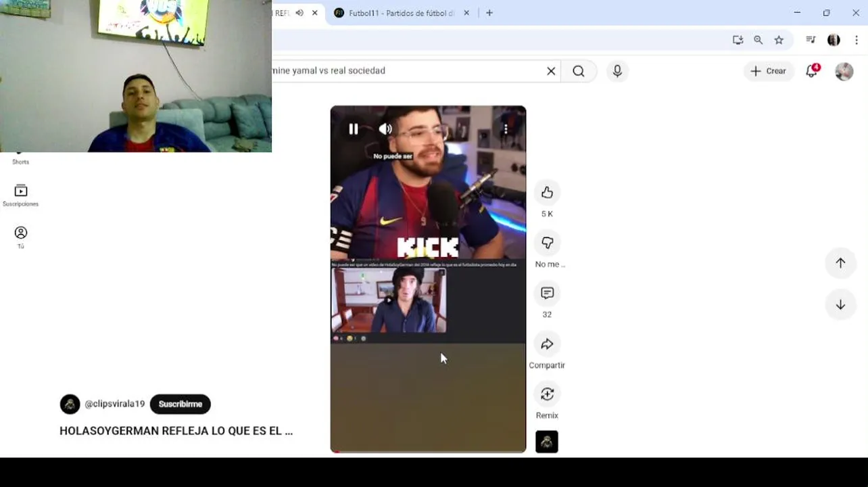Start voice search with microphone icon
The height and width of the screenshot is (487, 868).
coord(617,71)
